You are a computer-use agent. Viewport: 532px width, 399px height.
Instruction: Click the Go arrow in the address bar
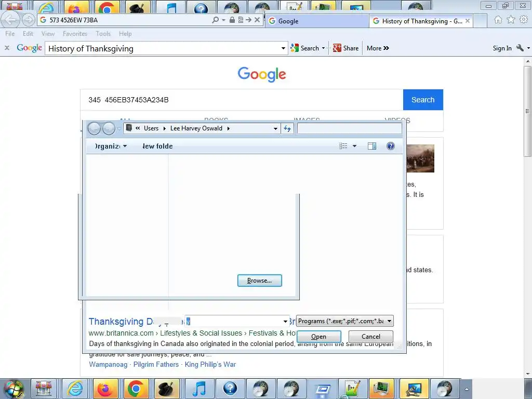[249, 20]
